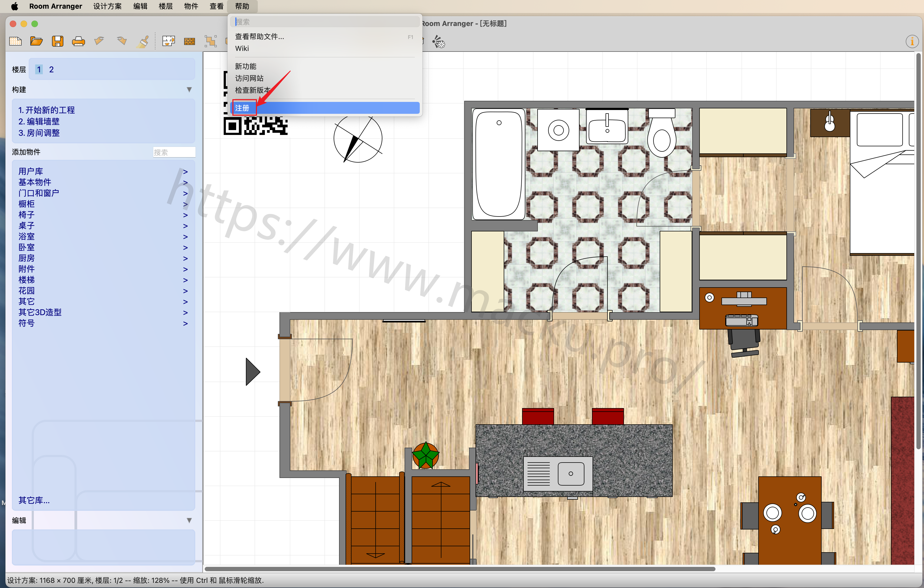Expand the 门口和窗户 category arrow
This screenshot has width=924, height=588.
click(x=185, y=193)
